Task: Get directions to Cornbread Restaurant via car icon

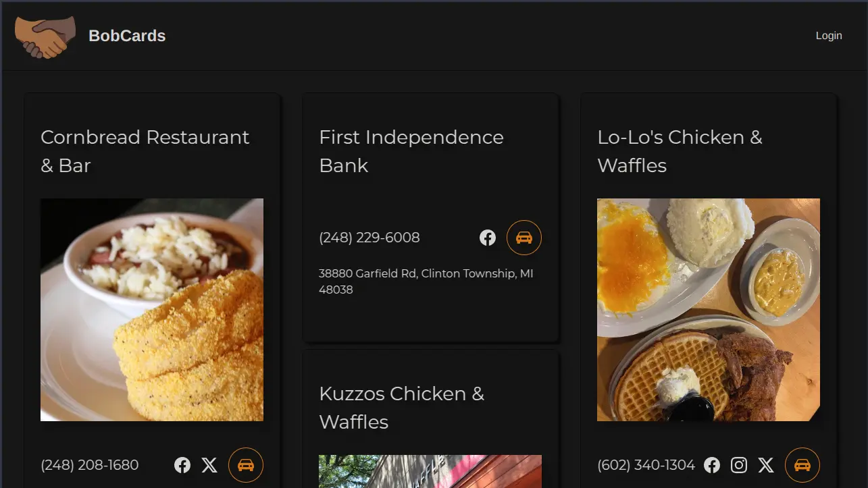Action: point(246,465)
